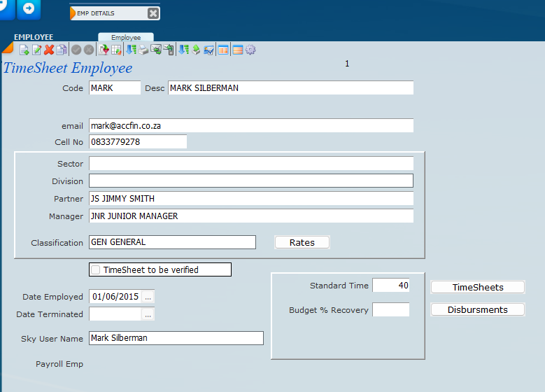
Task: Click the edit record pencil icon
Action: pos(36,50)
